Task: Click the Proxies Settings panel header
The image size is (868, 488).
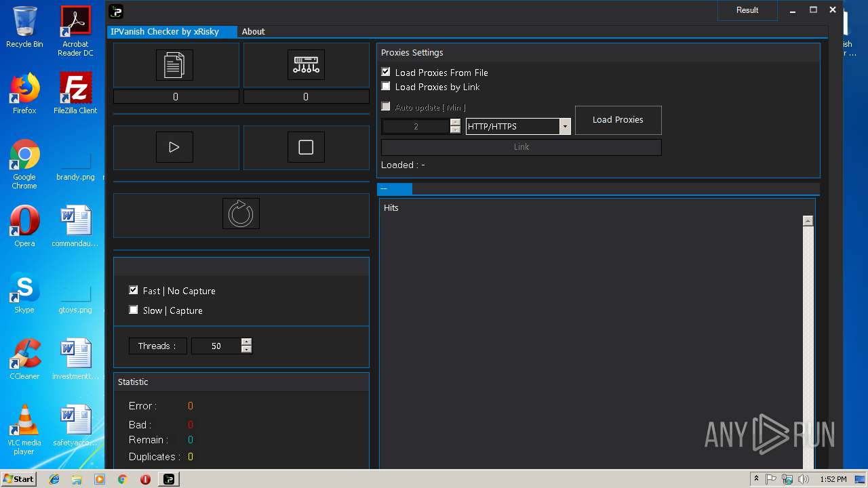Action: pyautogui.click(x=598, y=53)
